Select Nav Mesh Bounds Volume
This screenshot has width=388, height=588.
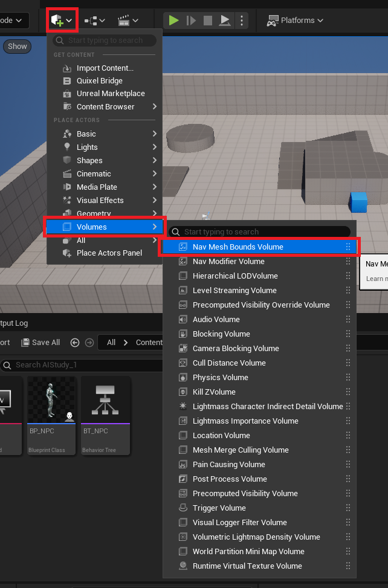point(259,247)
